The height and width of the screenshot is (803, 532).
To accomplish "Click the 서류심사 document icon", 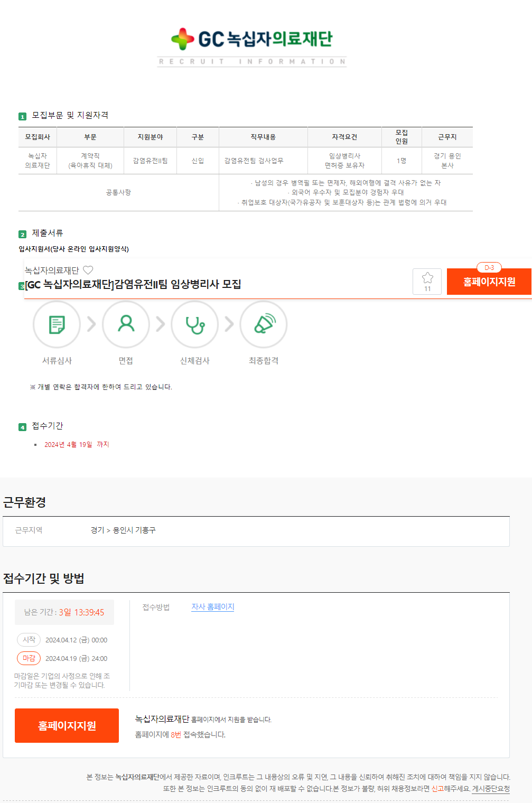I will [57, 324].
